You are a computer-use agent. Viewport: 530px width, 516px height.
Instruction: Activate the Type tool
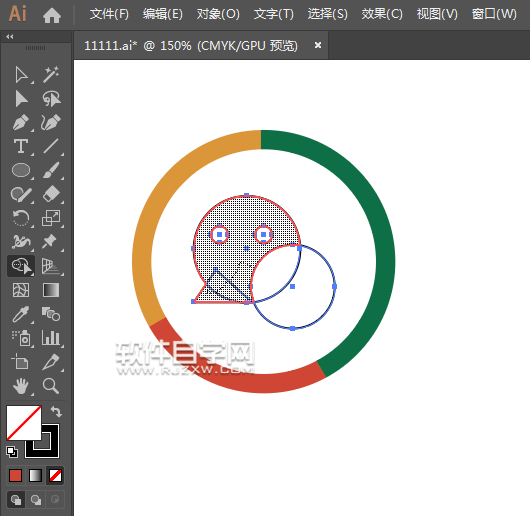[21, 146]
